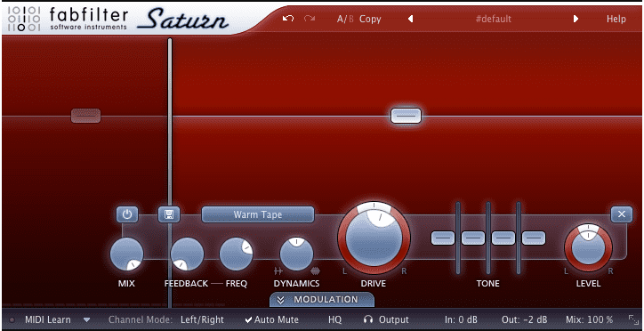Click the Saturn product title
This screenshot has height=331, width=644.
point(182,19)
